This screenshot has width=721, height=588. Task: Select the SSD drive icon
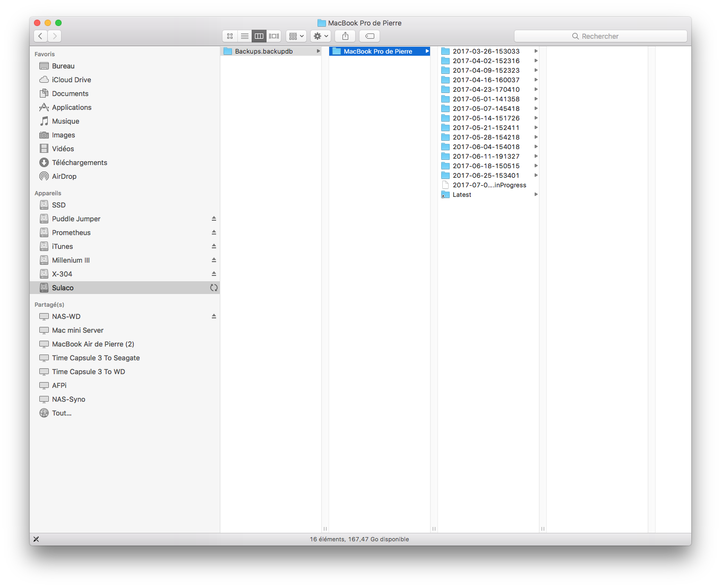44,205
